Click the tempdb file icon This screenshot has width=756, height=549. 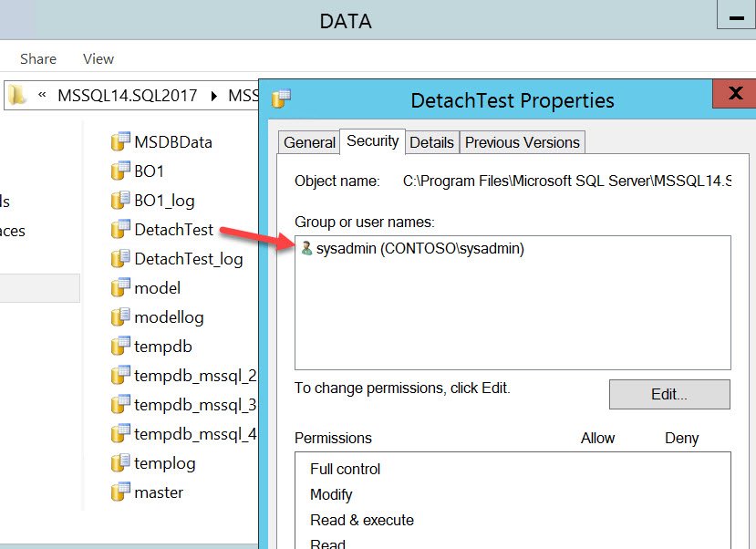(x=120, y=347)
